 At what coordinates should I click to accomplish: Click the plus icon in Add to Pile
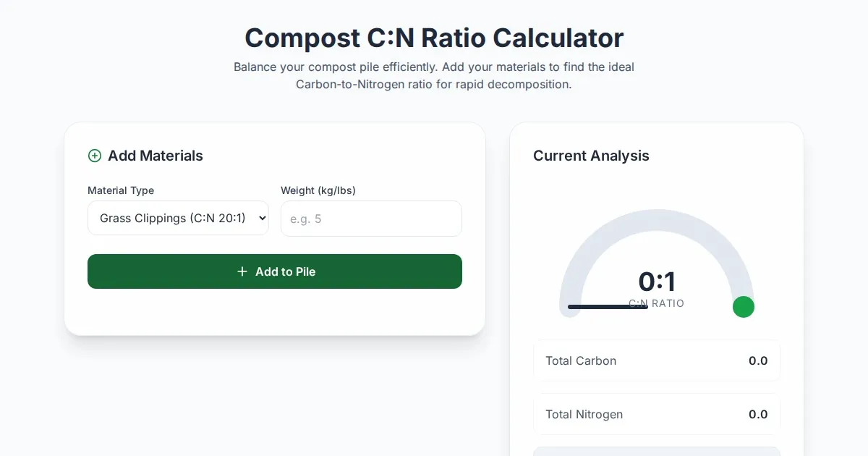[242, 271]
